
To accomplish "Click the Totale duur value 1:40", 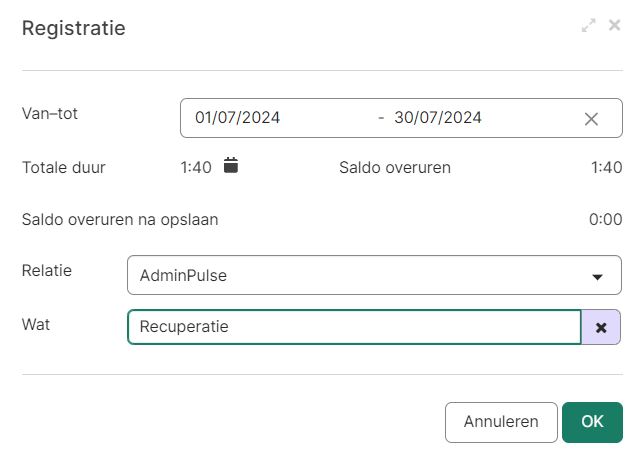I will click(x=196, y=167).
